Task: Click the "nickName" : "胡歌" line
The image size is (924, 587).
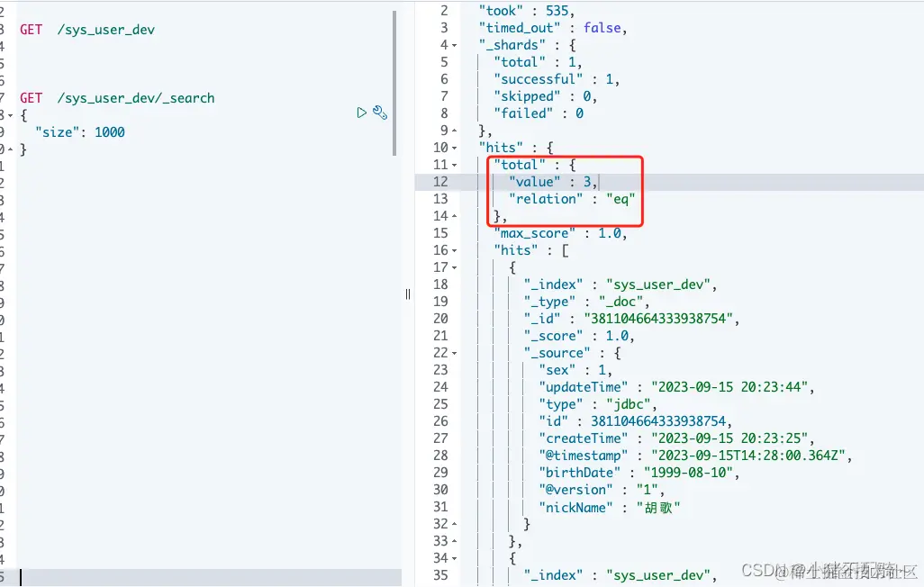Action: pos(610,508)
